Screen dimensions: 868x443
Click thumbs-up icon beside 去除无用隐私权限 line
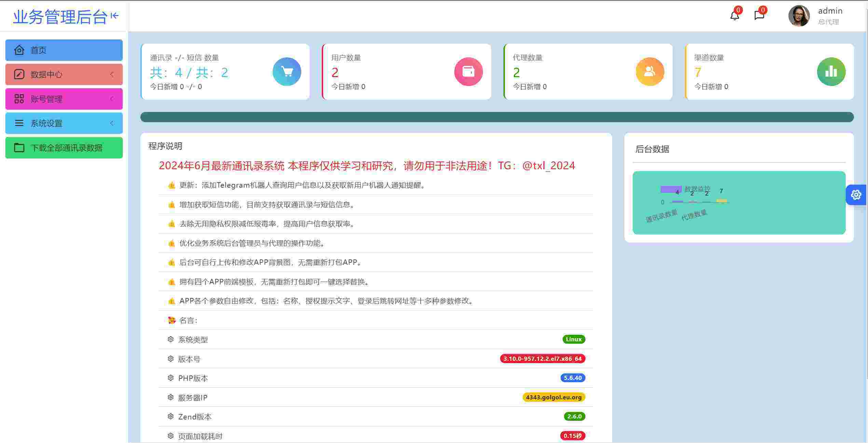171,224
